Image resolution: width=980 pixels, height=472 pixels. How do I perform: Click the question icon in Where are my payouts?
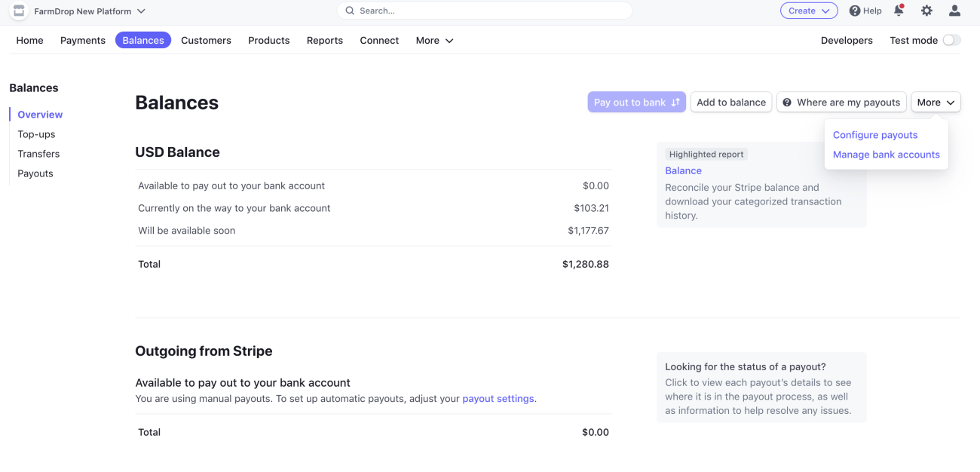(787, 103)
